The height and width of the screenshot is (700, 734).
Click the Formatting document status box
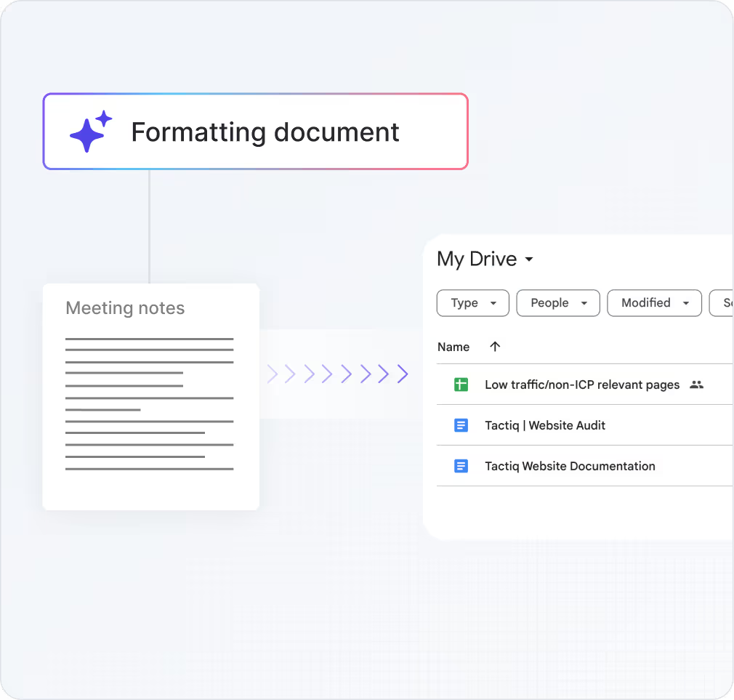(x=256, y=132)
